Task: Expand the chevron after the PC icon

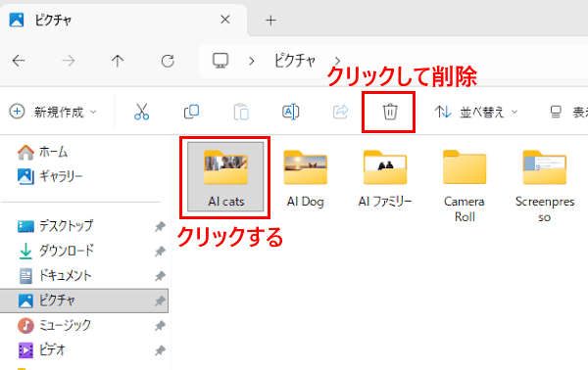Action: 252,61
